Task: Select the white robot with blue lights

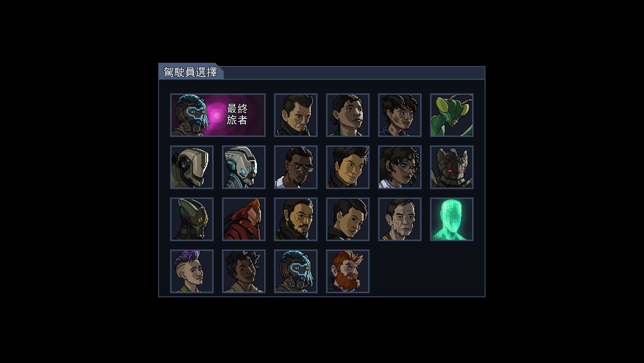Action: tap(244, 167)
